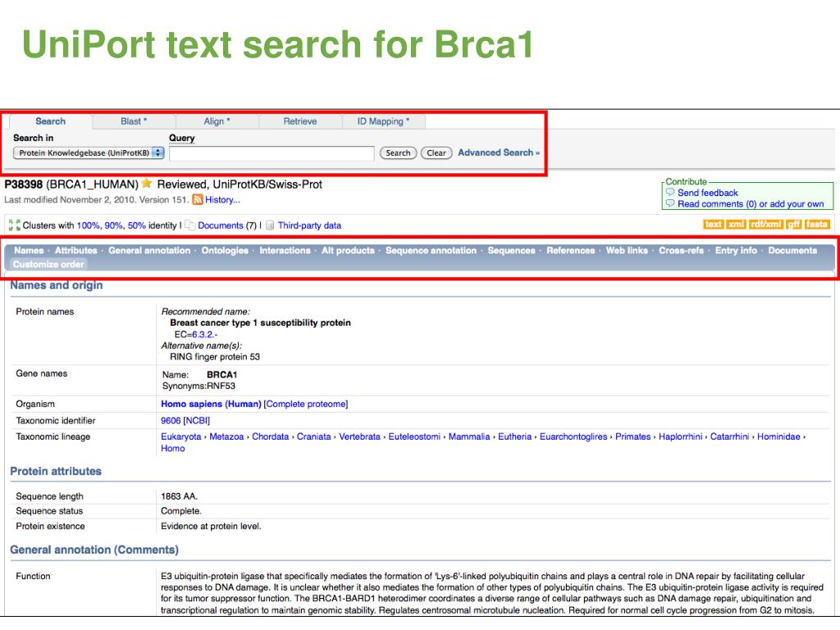Image resolution: width=840 pixels, height=630 pixels.
Task: Click the 'Protein attributes' section heading
Action: pyautogui.click(x=56, y=471)
